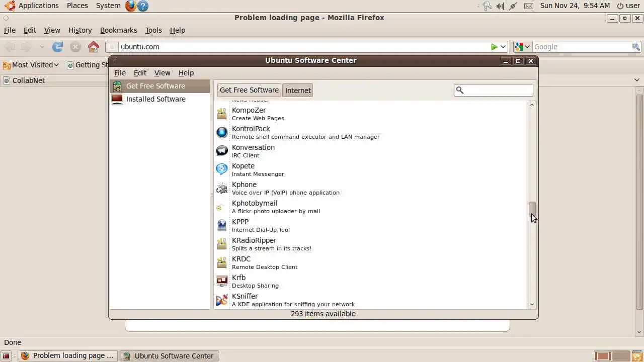644x362 pixels.
Task: Click the Kphone application icon
Action: point(222,188)
